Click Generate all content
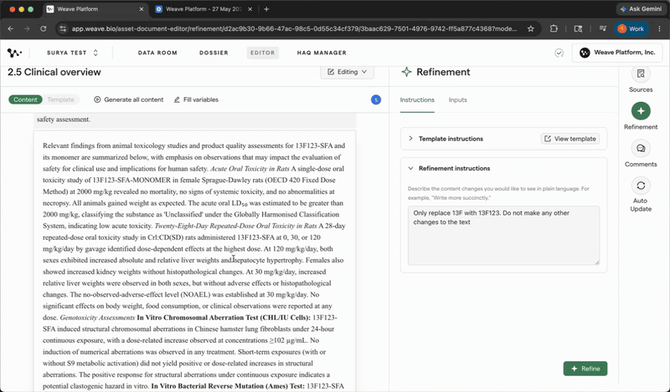Viewport: 670px width, 392px height. (x=129, y=100)
